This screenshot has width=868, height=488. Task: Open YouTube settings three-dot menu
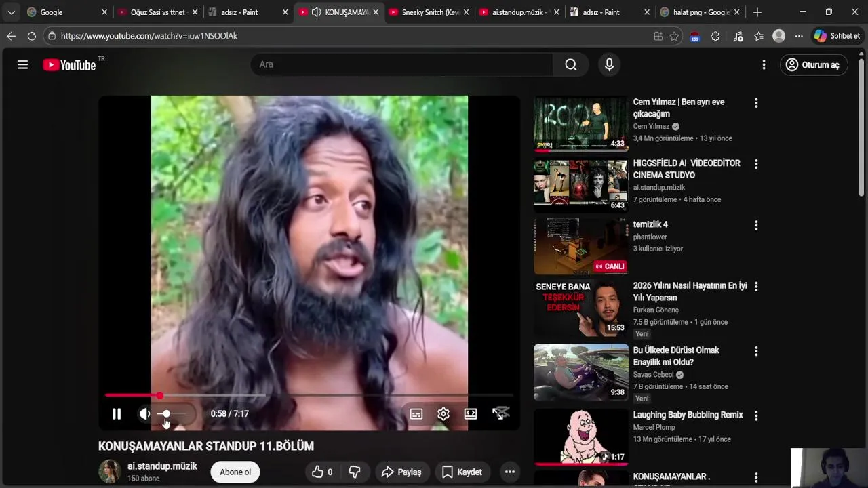pos(764,64)
